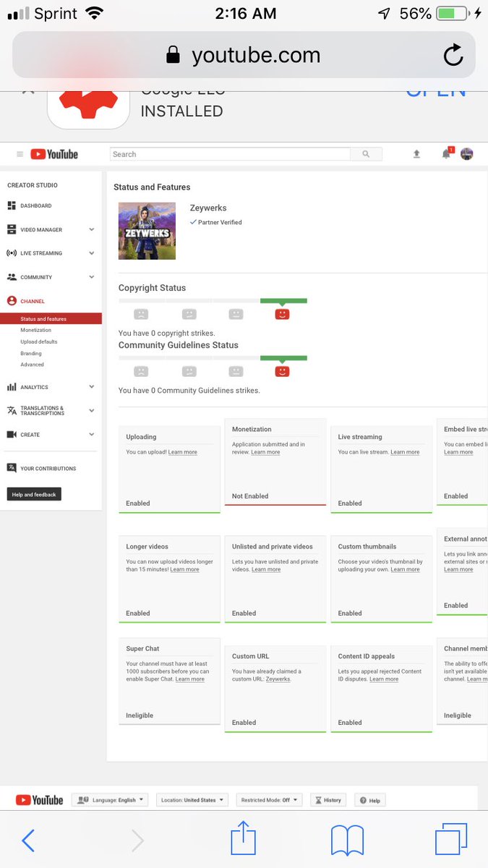Expand the Community section
Screen dimensions: 488x868
point(91,277)
